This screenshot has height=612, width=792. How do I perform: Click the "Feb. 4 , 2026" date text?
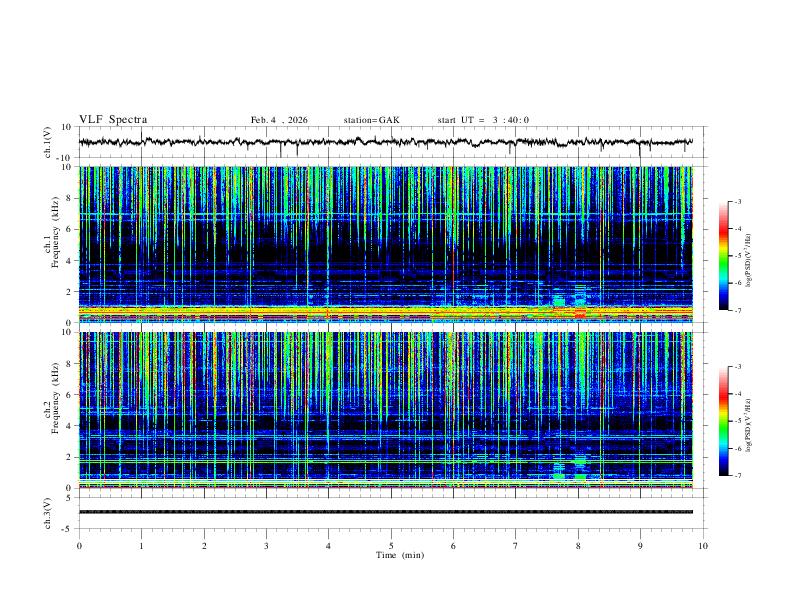[279, 120]
